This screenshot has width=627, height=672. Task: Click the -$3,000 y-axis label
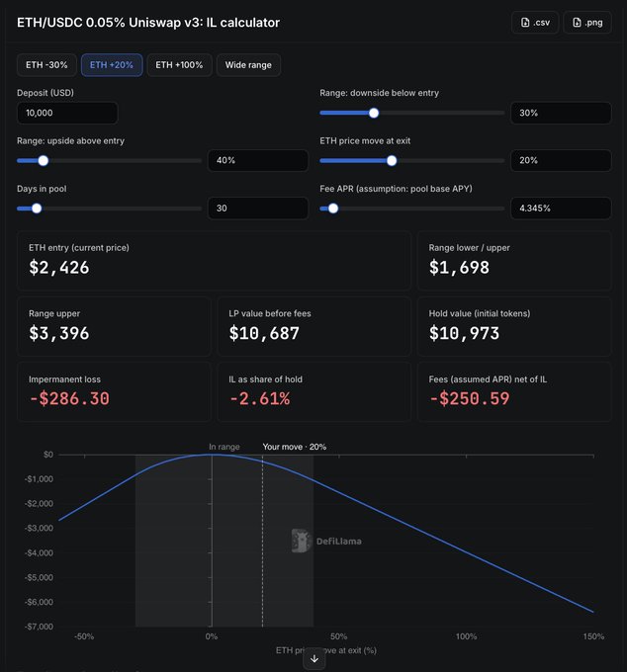(x=39, y=528)
